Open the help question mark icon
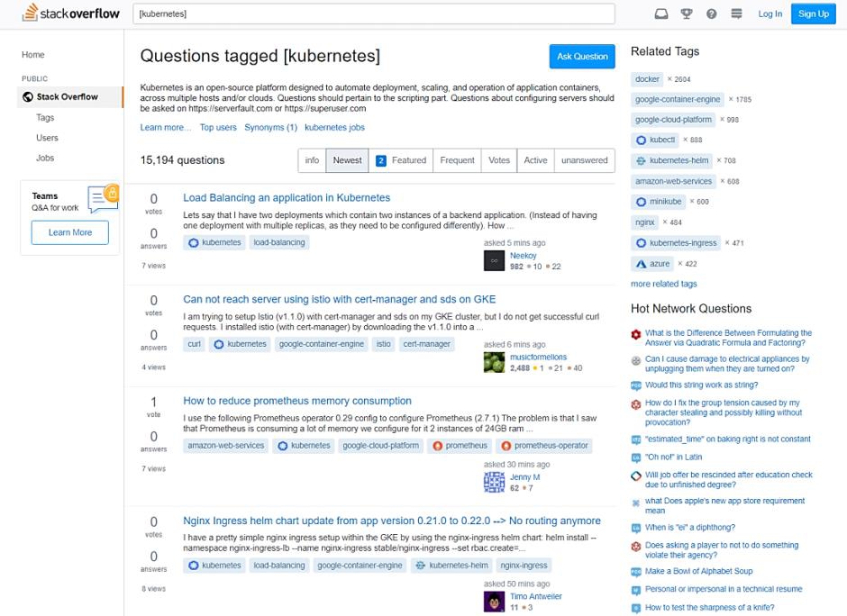 click(x=712, y=14)
